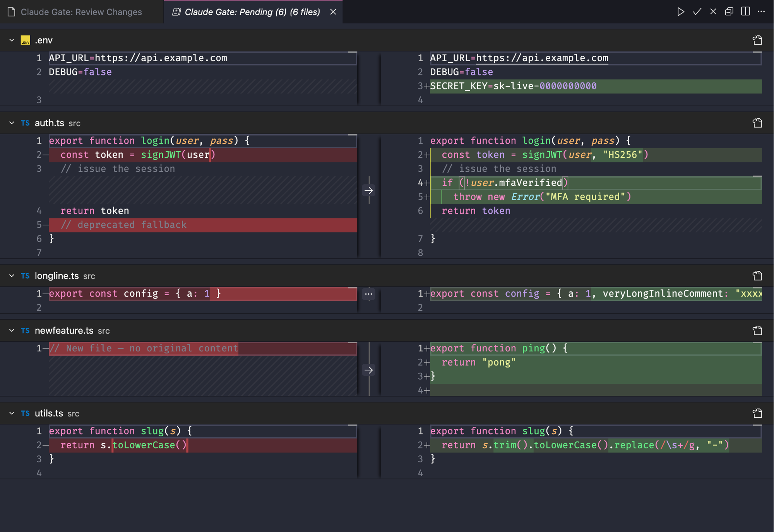
Task: Open the auth.ts file via its header icon
Action: 757,123
